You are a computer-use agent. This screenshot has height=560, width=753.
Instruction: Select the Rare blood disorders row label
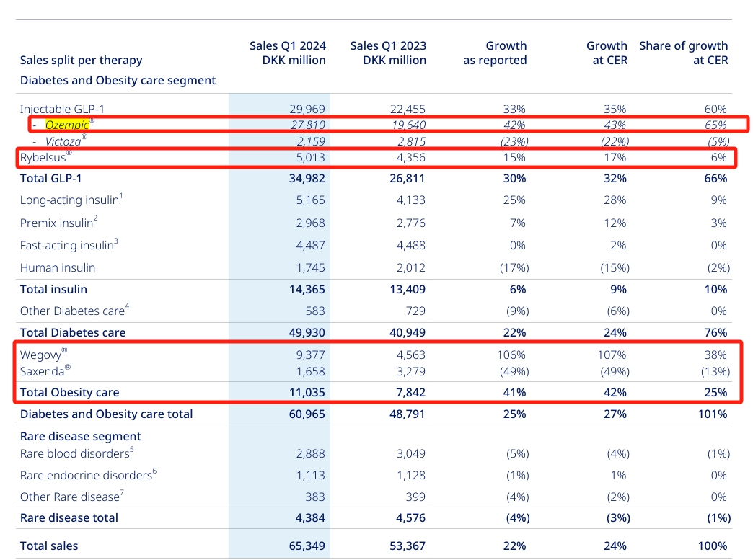point(75,454)
